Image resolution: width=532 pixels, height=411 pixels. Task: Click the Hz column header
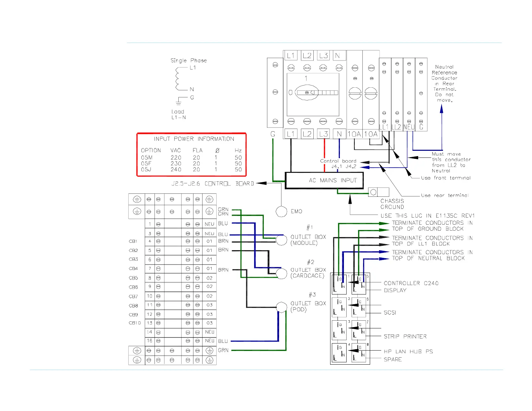[238, 150]
